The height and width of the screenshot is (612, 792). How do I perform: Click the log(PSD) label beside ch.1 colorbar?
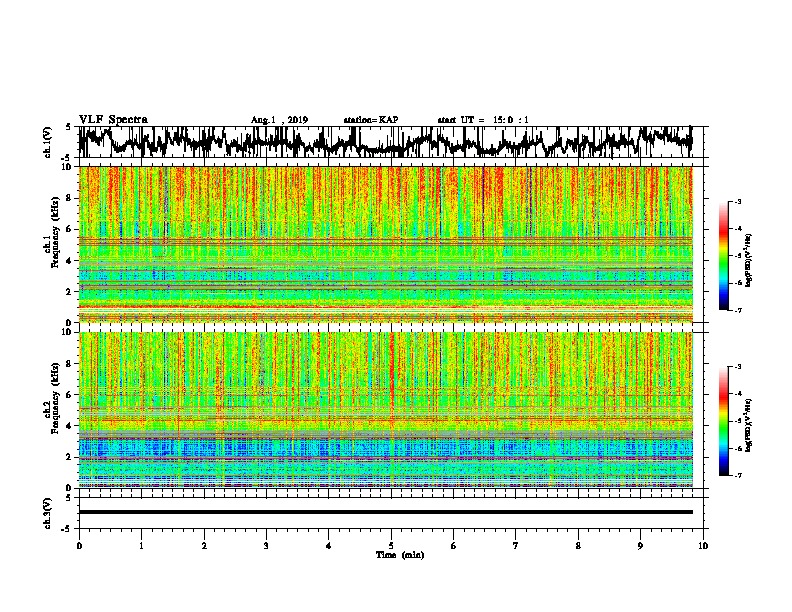coord(748,260)
